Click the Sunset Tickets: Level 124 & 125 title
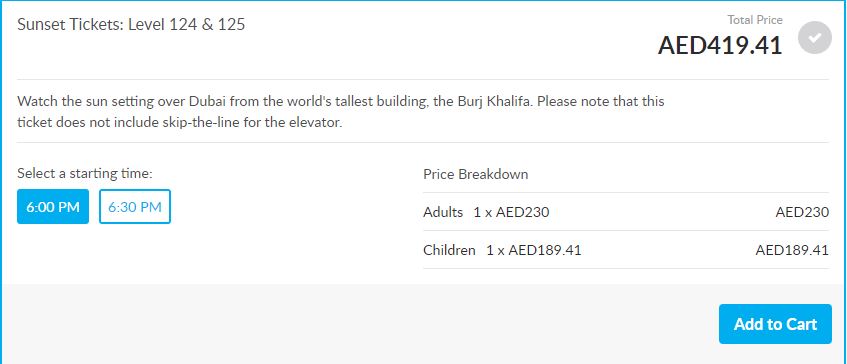Screen dimensions: 847x364 tap(131, 24)
